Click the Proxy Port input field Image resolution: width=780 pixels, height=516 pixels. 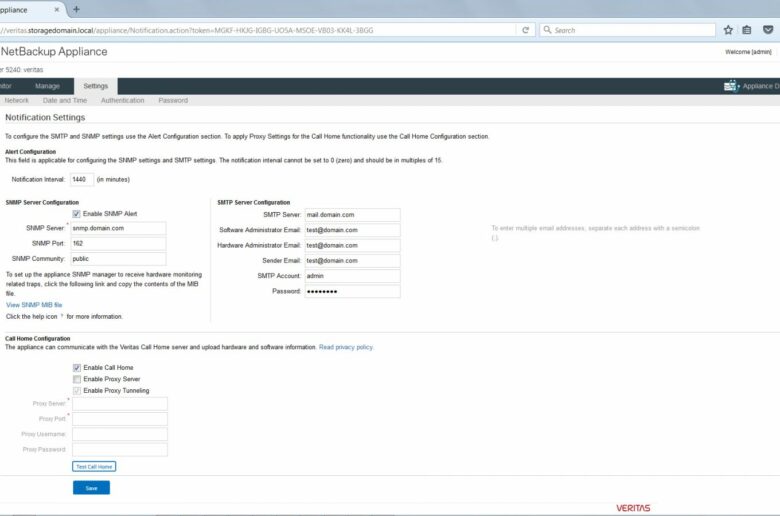tap(120, 419)
